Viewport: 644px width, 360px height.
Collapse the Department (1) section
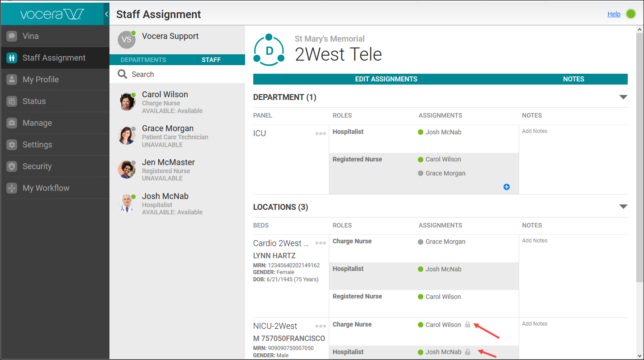point(623,97)
